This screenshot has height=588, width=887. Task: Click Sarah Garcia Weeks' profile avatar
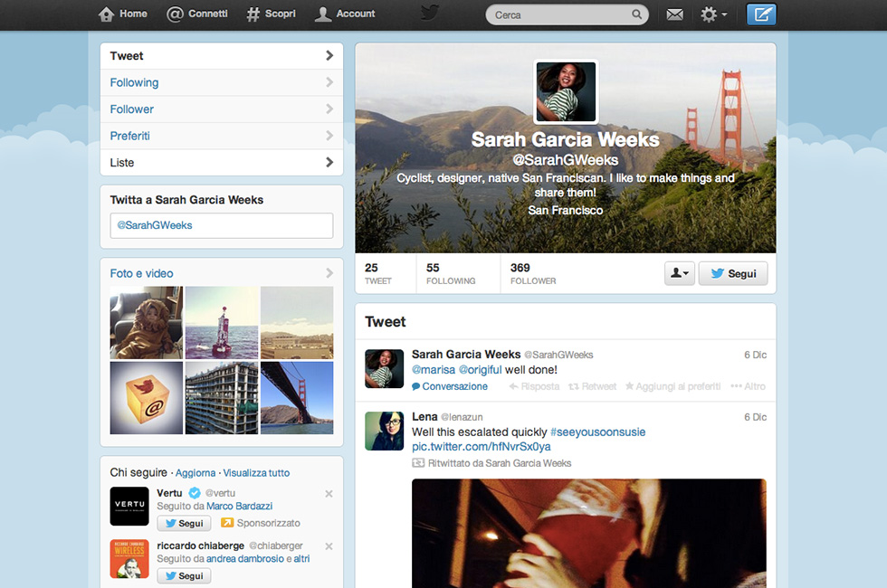(566, 91)
